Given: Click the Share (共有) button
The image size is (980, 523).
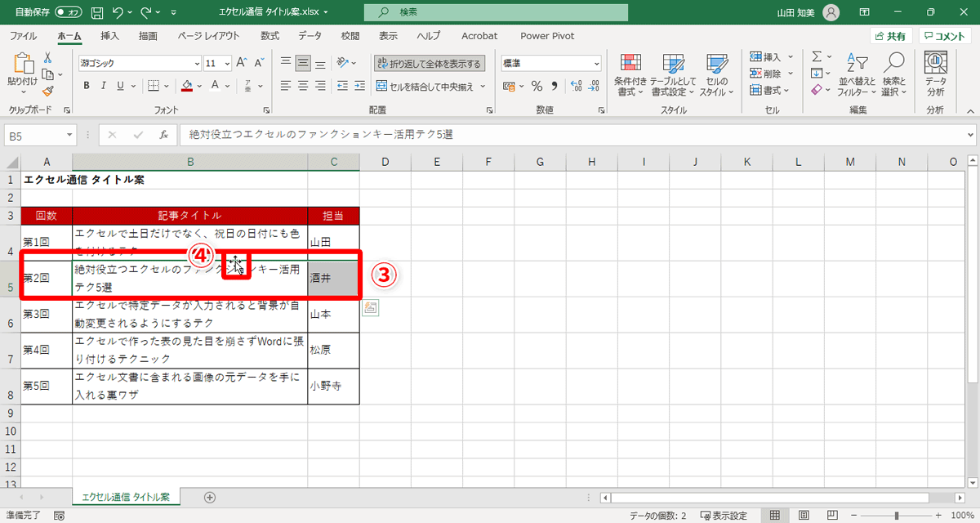Looking at the screenshot, I should point(890,36).
